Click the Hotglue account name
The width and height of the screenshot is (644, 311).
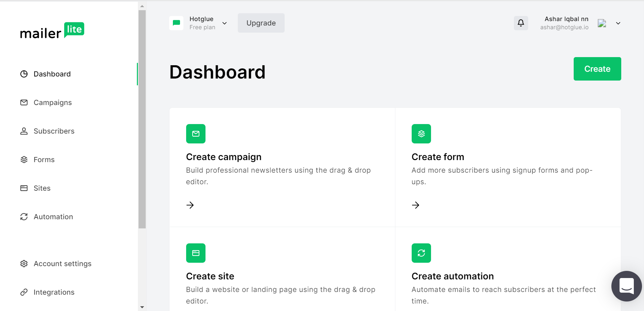[201, 19]
